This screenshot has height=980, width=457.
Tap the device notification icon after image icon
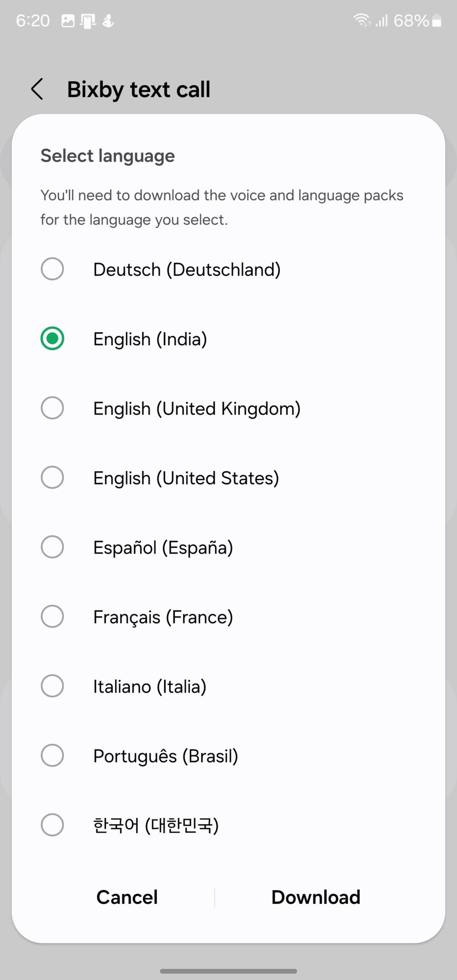[x=88, y=21]
